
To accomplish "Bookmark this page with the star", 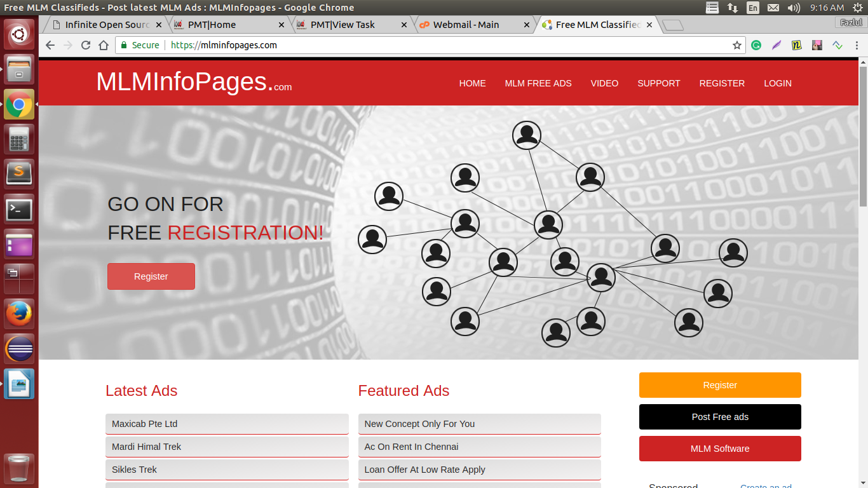I will point(737,45).
